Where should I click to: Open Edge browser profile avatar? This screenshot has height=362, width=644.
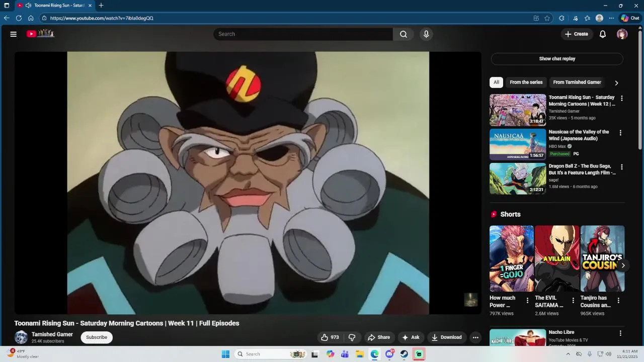click(x=599, y=18)
